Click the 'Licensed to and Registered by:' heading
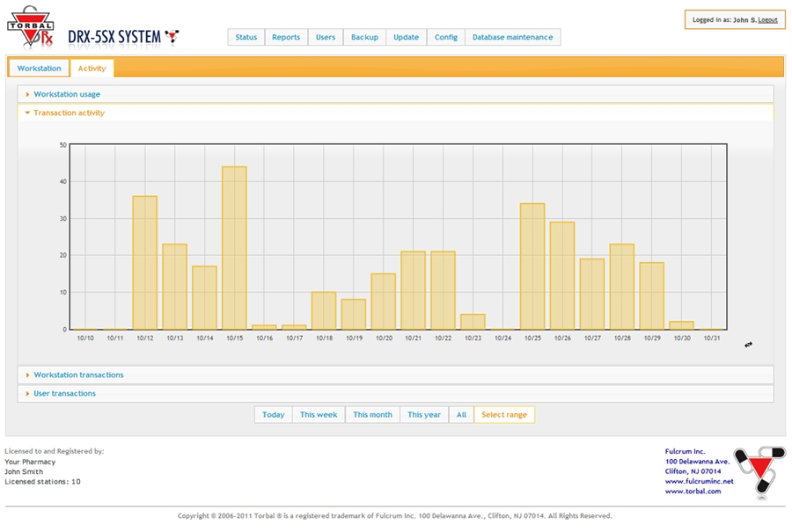 (x=54, y=451)
